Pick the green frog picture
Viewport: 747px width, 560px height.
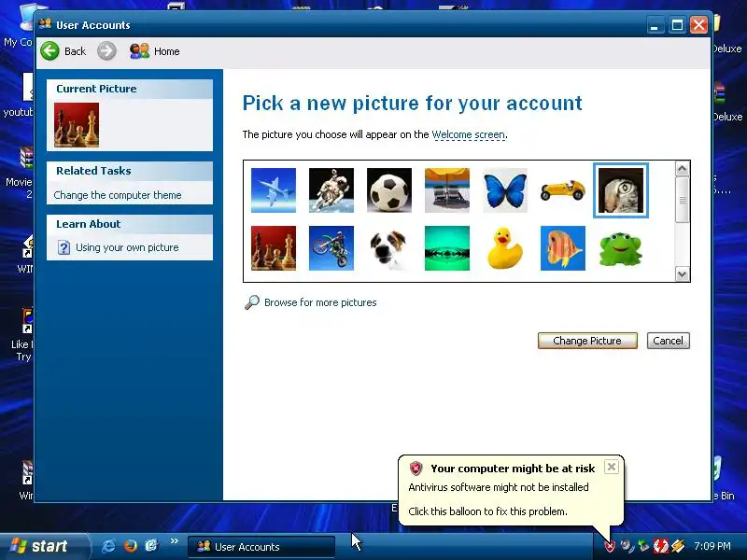[x=621, y=248]
